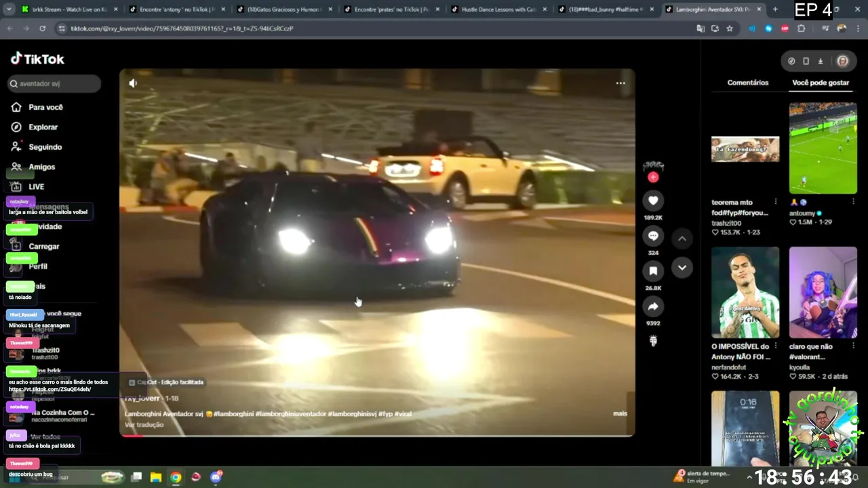Viewport: 868px width, 488px height.
Task: Bookmark the page with the star icon
Action: click(x=730, y=28)
